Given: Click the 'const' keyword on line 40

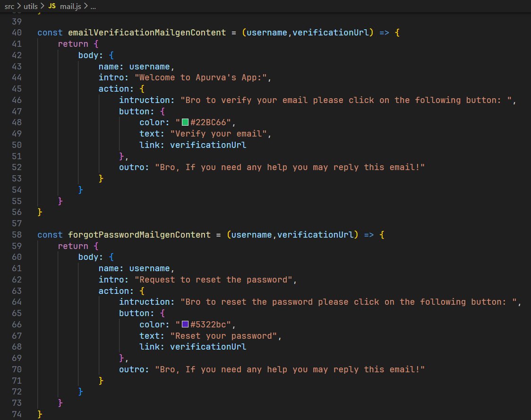Looking at the screenshot, I should click(x=50, y=33).
